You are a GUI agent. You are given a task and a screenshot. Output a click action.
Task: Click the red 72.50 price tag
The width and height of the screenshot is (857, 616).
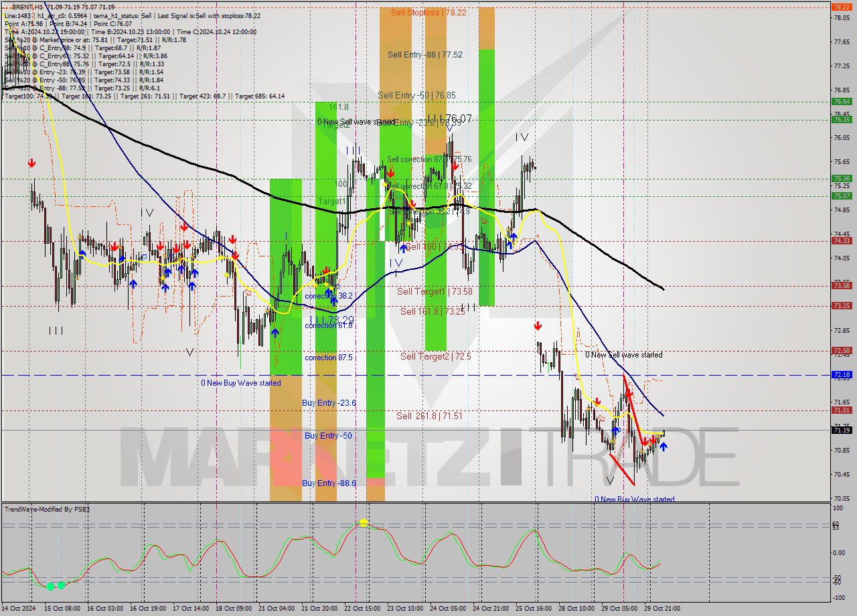pyautogui.click(x=841, y=351)
